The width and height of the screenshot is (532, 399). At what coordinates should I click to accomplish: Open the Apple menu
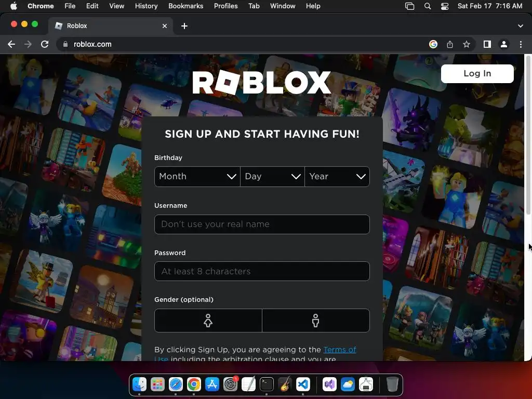point(14,6)
